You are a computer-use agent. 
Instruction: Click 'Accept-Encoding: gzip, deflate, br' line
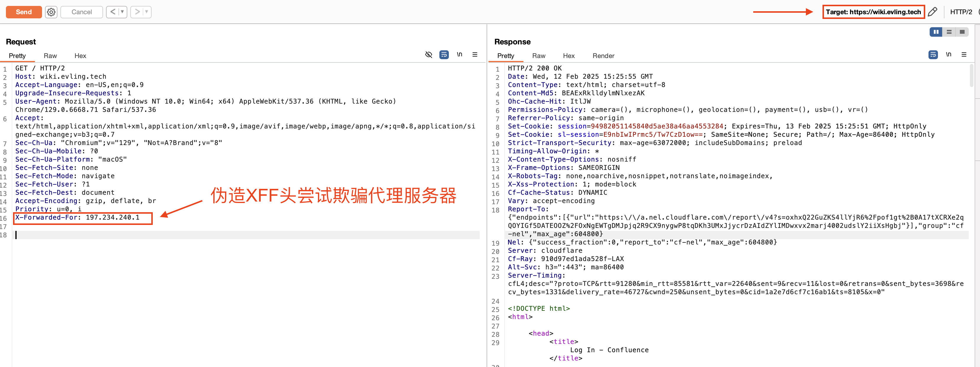pos(86,201)
